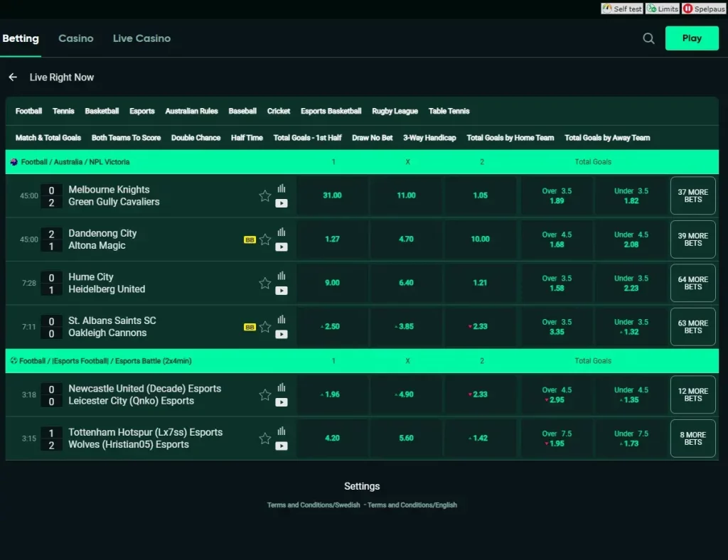
Task: Open the Self test tool
Action: (x=622, y=9)
